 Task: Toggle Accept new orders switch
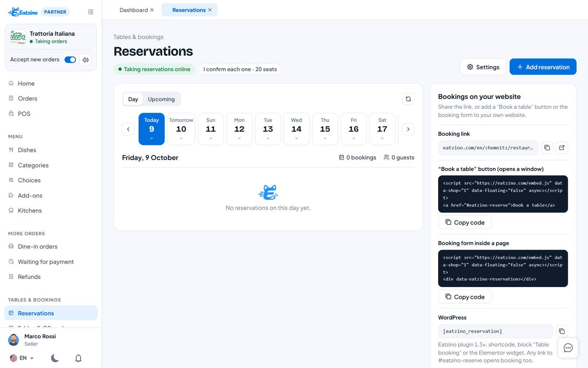(x=70, y=60)
